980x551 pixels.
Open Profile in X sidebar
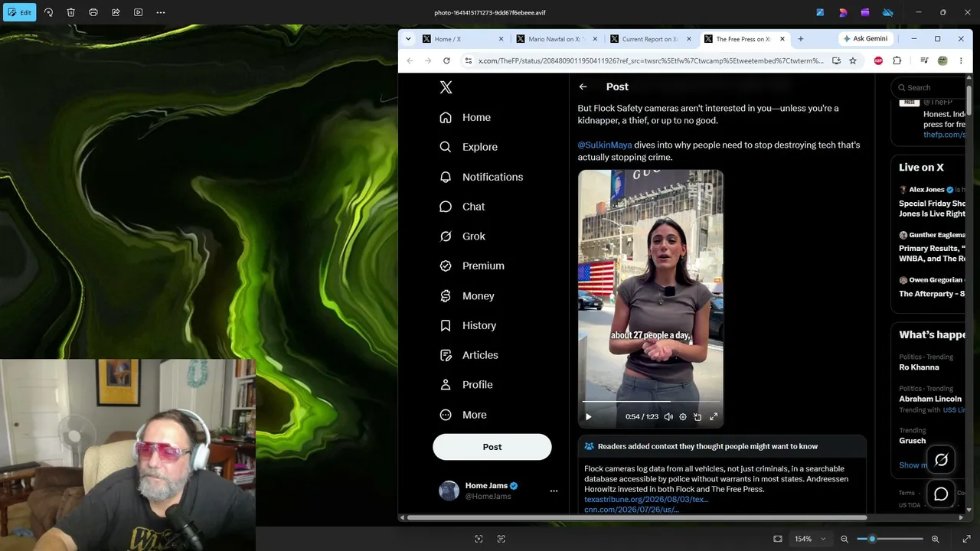coord(466,385)
